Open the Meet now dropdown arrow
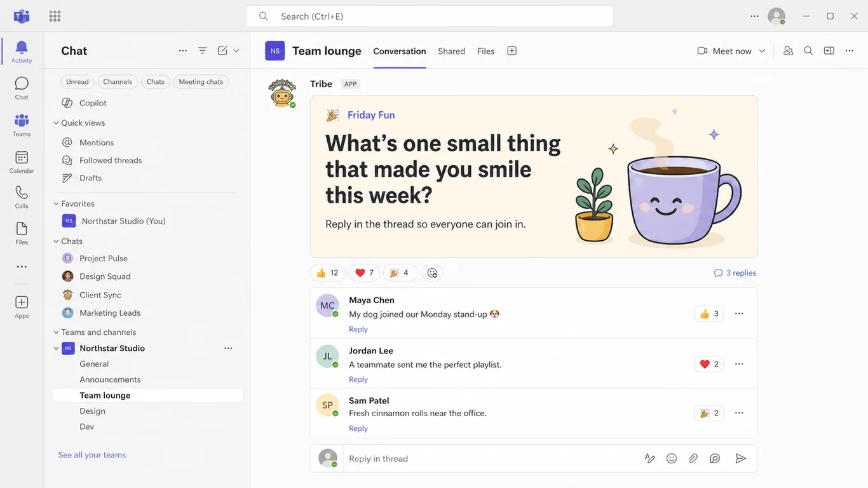Image resolution: width=868 pixels, height=488 pixels. 762,51
